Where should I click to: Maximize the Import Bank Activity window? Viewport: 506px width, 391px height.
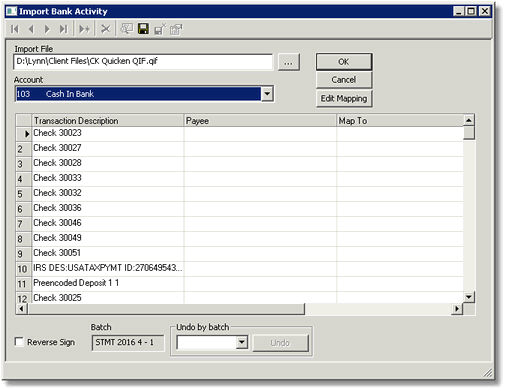pos(471,11)
